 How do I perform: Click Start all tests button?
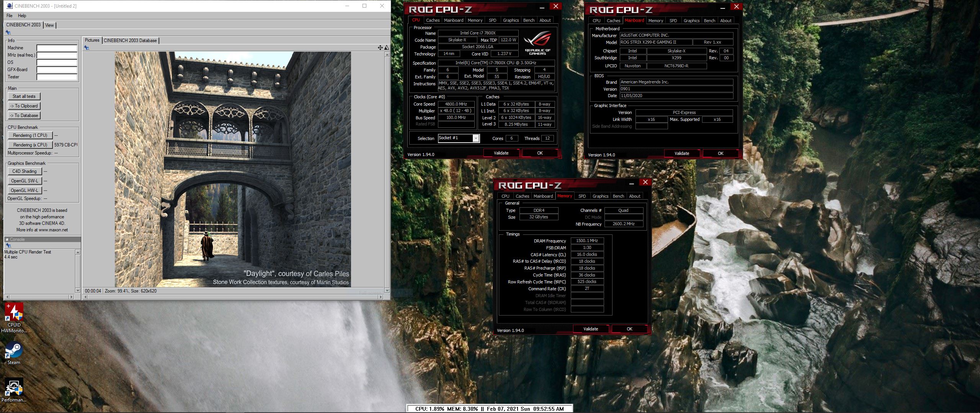coord(24,96)
